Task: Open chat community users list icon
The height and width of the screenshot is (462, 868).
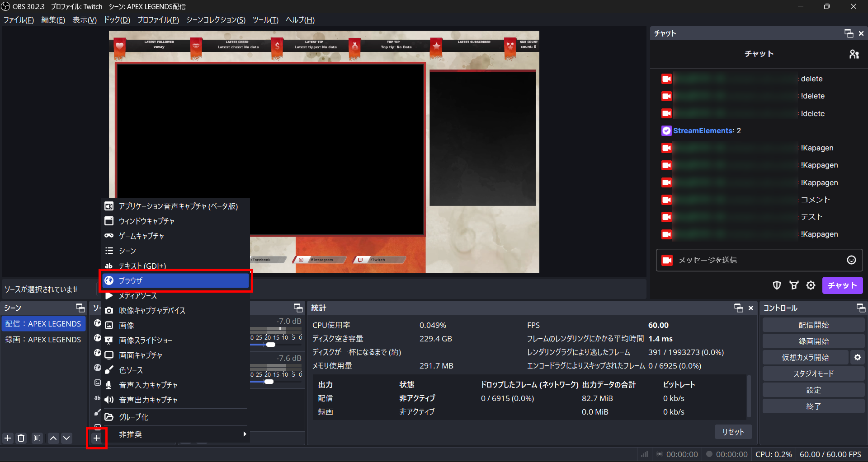Action: pyautogui.click(x=854, y=54)
